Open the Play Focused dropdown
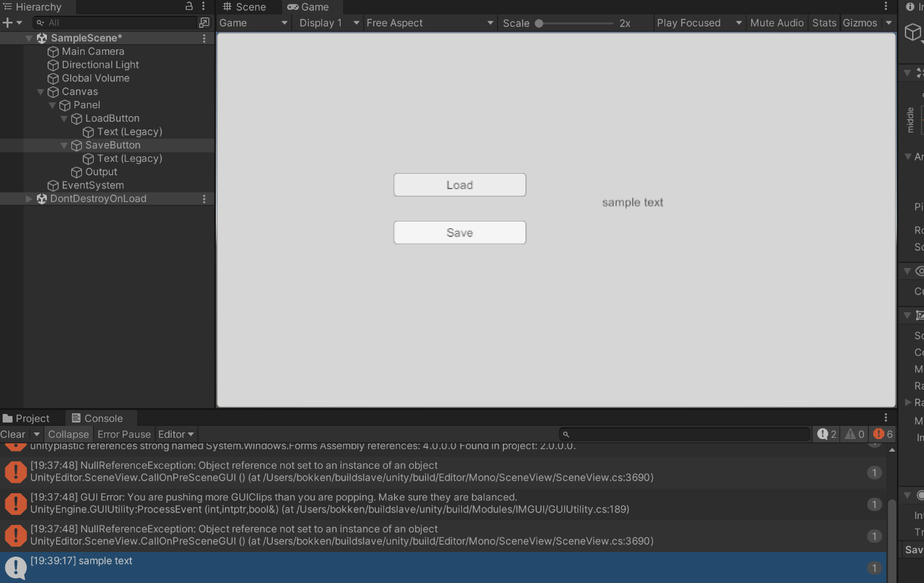Viewport: 924px width, 583px height. click(x=699, y=22)
